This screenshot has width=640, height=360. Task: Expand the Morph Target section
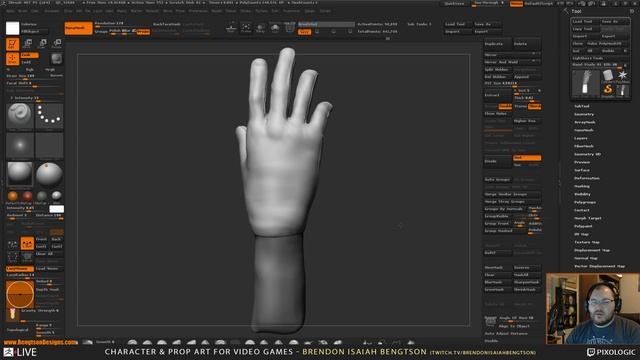click(588, 218)
